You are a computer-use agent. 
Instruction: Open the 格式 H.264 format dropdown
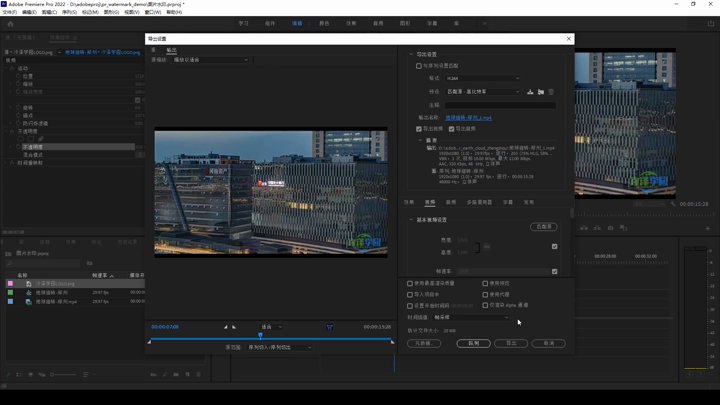click(x=482, y=78)
